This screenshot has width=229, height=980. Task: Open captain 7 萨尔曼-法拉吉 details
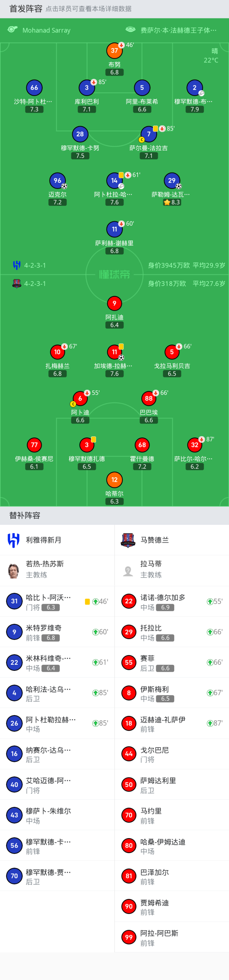148,134
